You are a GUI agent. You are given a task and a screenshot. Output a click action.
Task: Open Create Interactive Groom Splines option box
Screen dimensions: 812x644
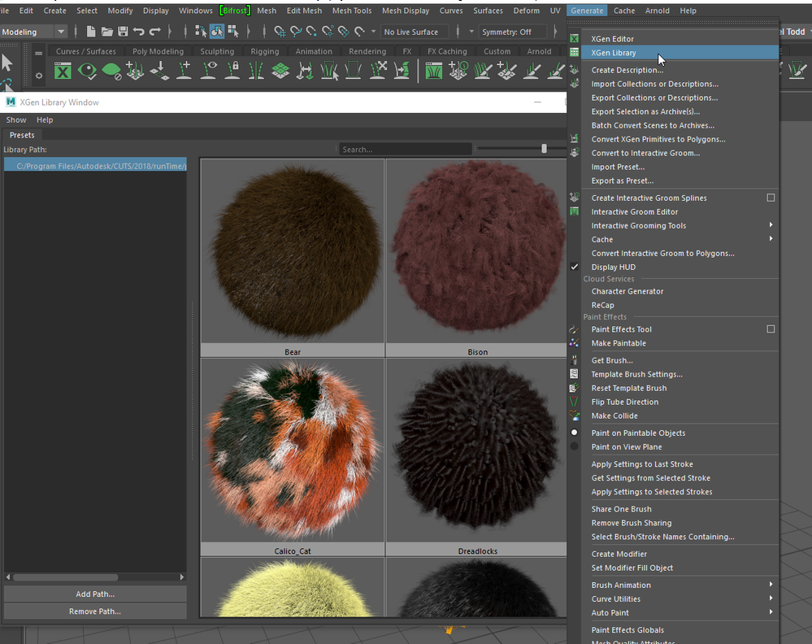pyautogui.click(x=771, y=198)
